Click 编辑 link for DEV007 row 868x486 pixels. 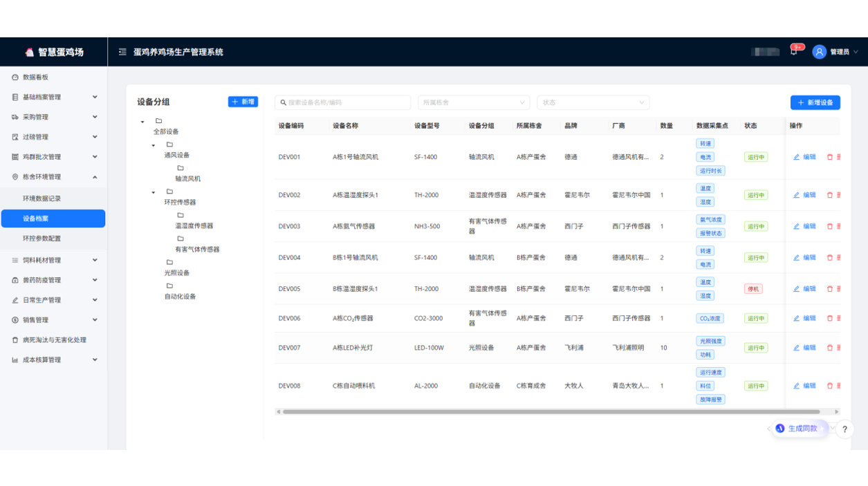tap(809, 348)
